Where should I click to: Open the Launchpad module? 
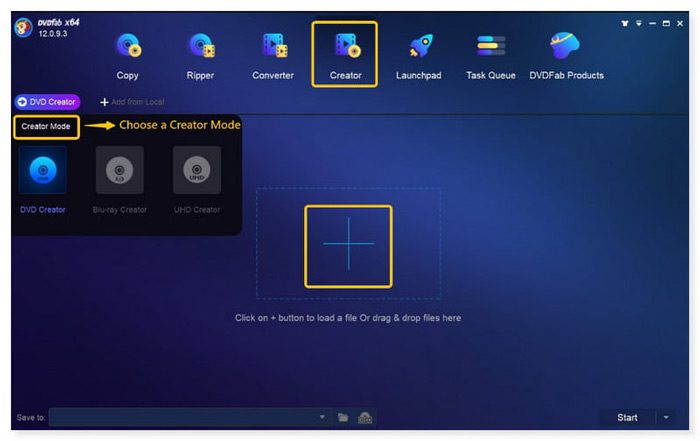(418, 55)
